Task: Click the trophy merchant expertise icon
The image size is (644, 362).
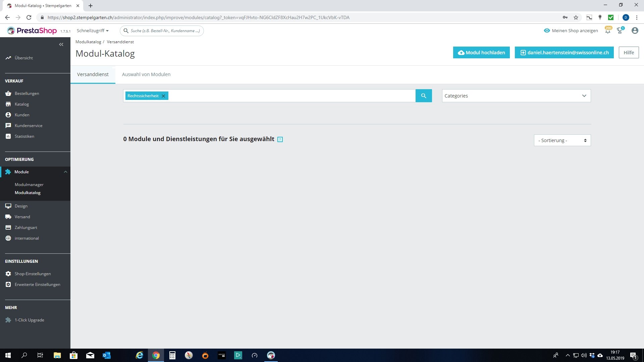Action: [620, 31]
